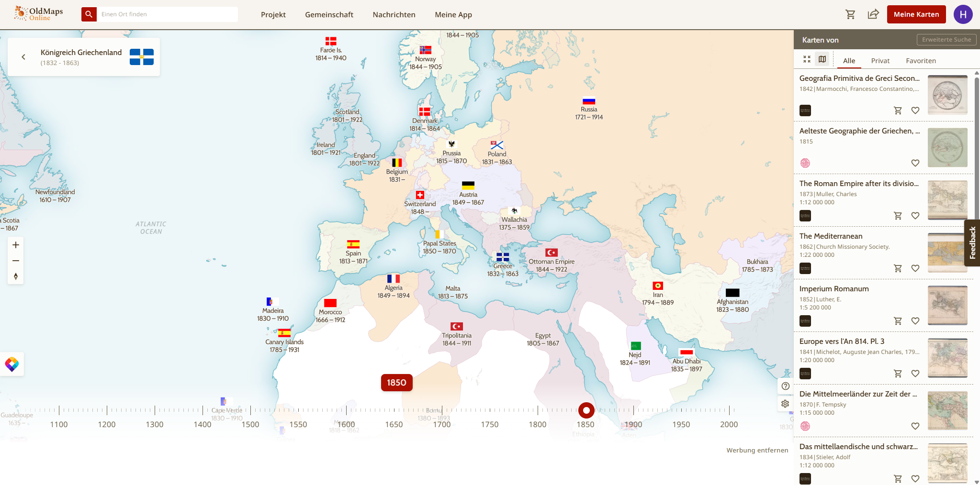The width and height of the screenshot is (980, 485).
Task: Open map settings via the gear icon
Action: tap(785, 404)
